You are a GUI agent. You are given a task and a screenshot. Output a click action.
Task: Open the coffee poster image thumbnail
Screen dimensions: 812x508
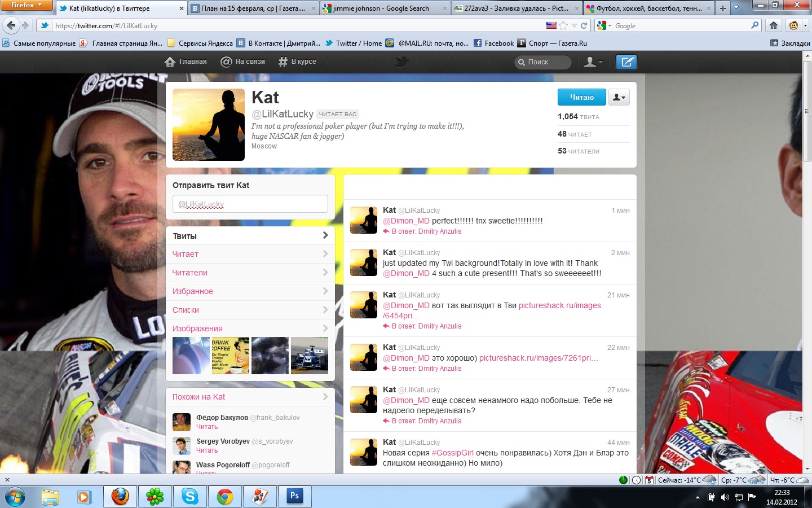point(231,356)
